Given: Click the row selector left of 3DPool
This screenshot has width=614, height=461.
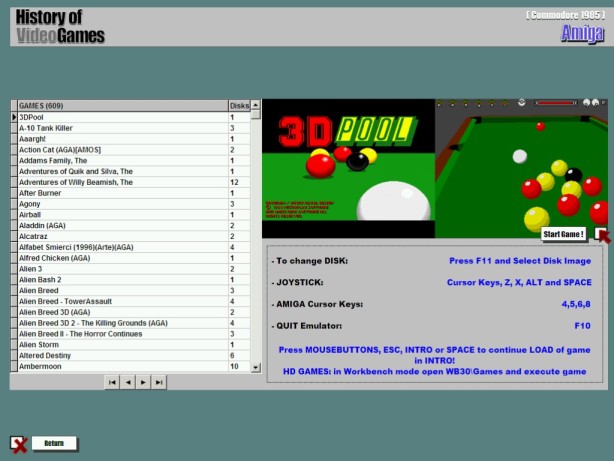Looking at the screenshot, I should [x=14, y=117].
